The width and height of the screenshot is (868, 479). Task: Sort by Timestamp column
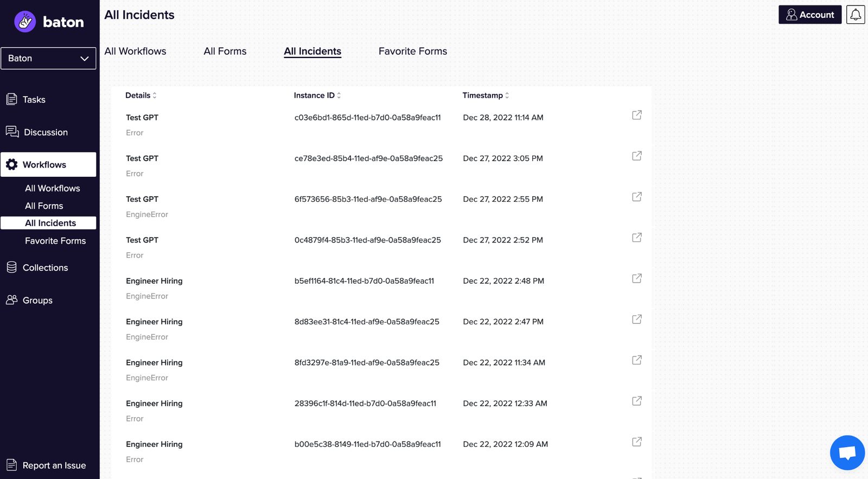coord(486,95)
